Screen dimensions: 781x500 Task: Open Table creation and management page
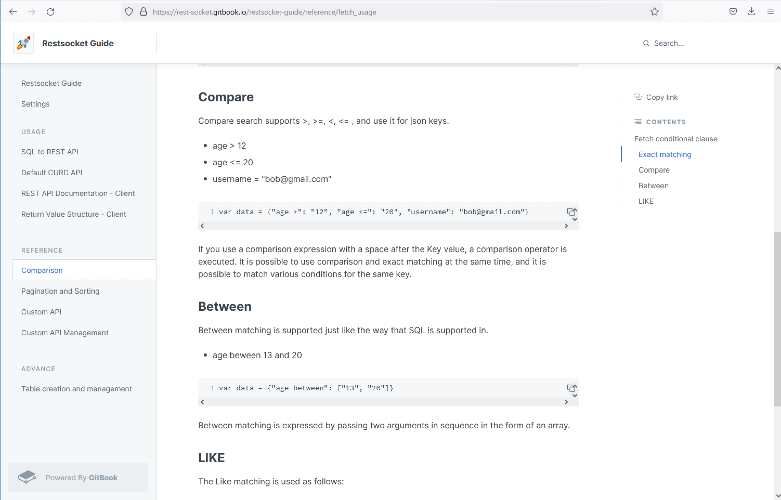tap(76, 388)
